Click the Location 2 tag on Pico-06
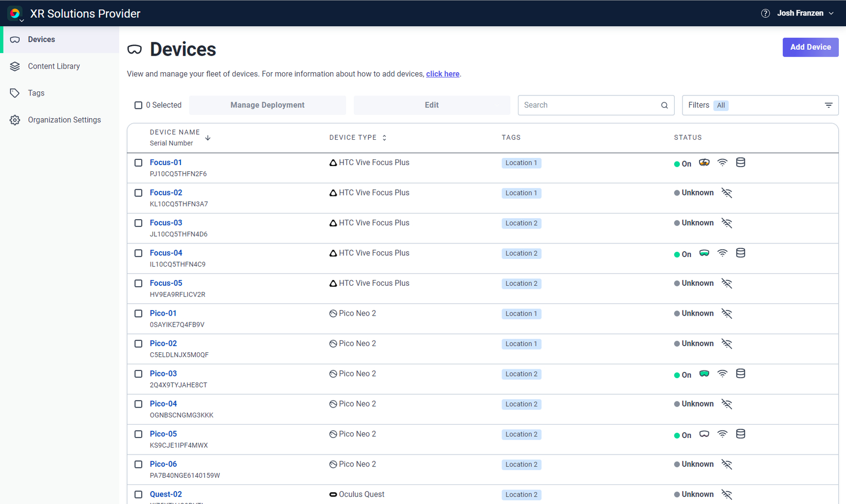846x504 pixels. point(521,465)
